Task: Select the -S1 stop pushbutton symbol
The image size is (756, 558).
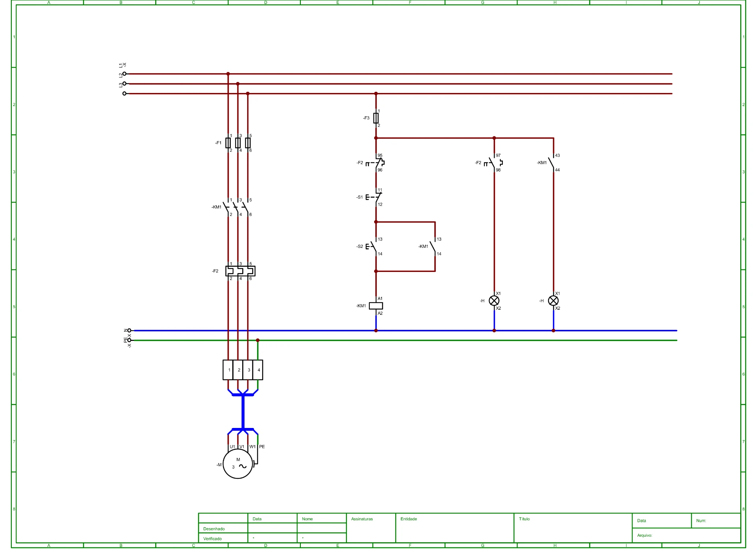Action: point(374,197)
